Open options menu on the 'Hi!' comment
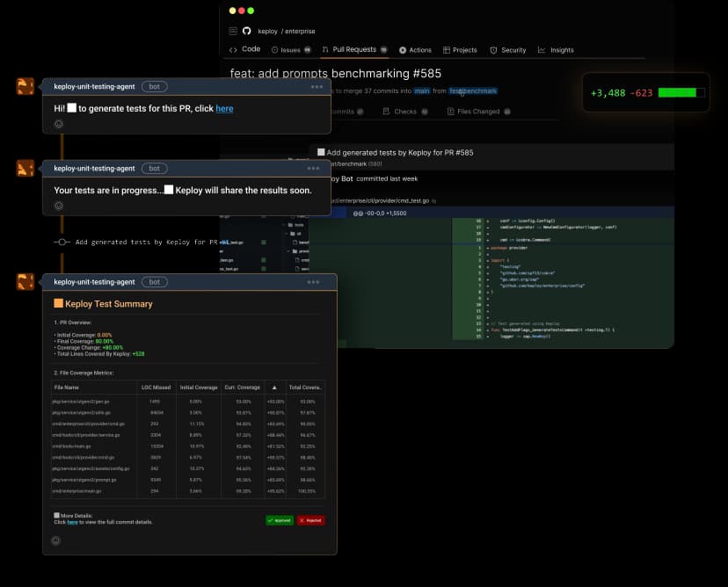Viewport: 728px width, 587px height. pos(317,87)
